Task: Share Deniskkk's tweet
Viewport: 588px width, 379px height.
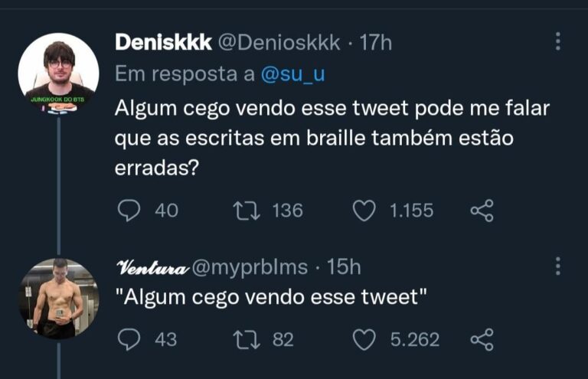Action: [x=481, y=210]
